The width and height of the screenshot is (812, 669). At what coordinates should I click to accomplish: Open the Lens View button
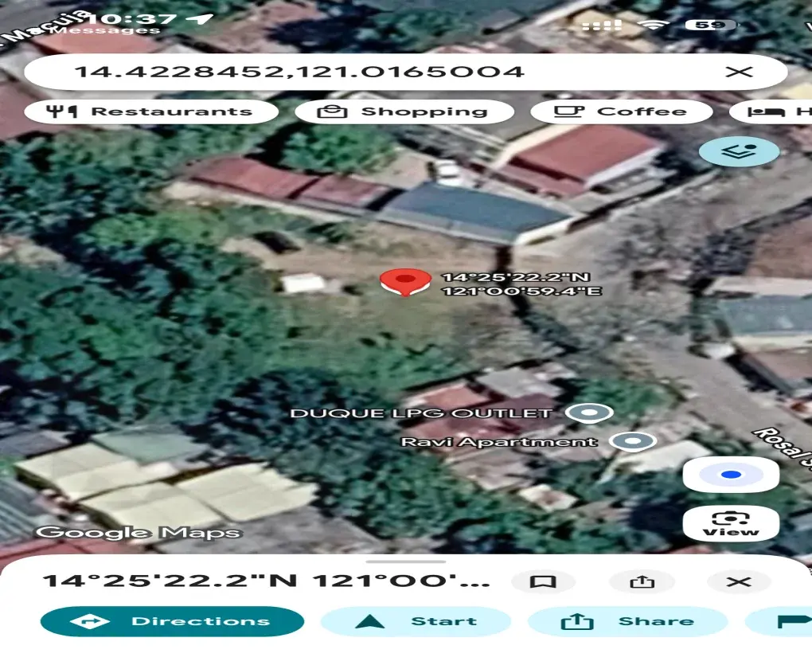731,523
